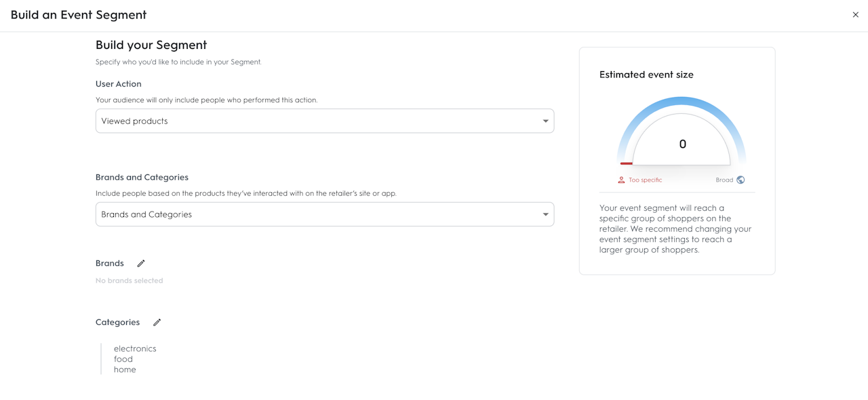Click the Brands and Categories field text
The width and height of the screenshot is (868, 400).
[146, 215]
